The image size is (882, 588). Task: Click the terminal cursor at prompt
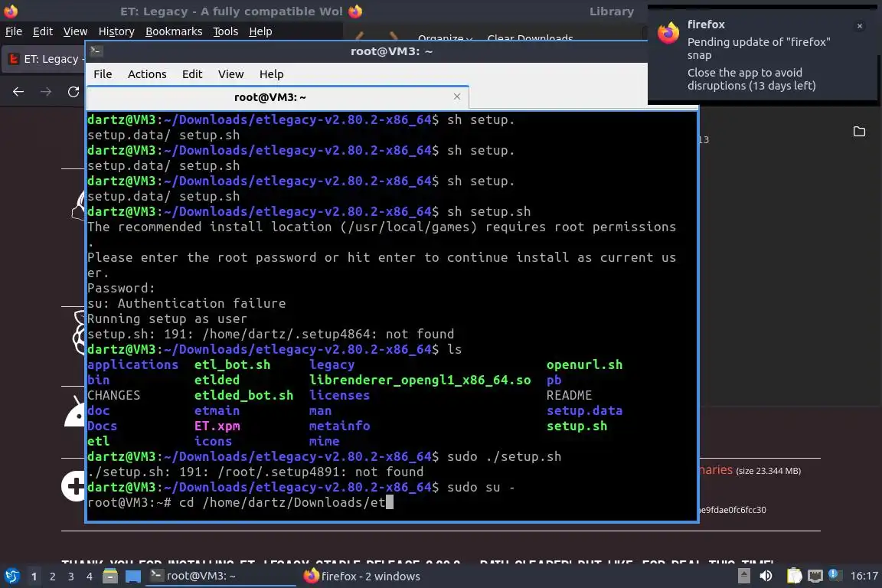pyautogui.click(x=390, y=502)
